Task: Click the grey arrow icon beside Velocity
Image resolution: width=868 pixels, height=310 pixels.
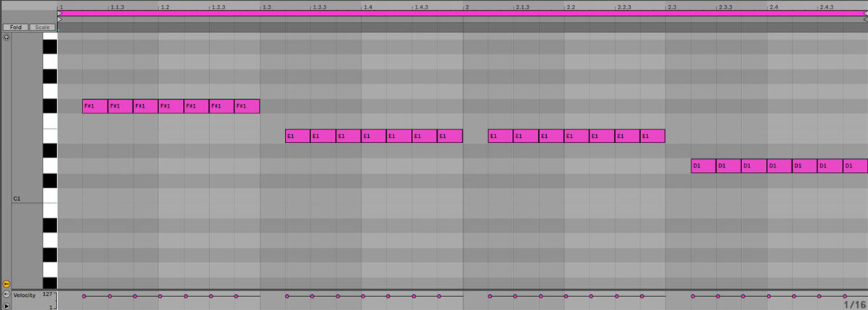Action: coord(7,295)
